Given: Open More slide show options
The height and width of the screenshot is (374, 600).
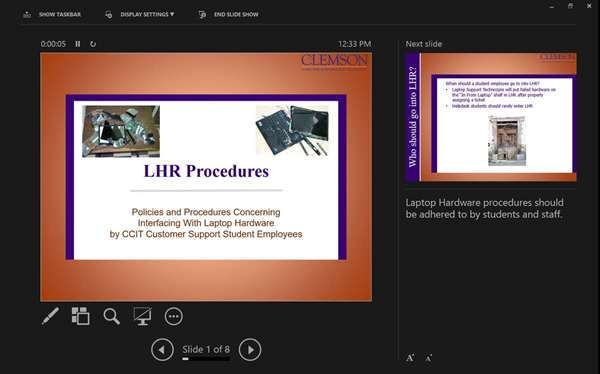Looking at the screenshot, I should 173,317.
